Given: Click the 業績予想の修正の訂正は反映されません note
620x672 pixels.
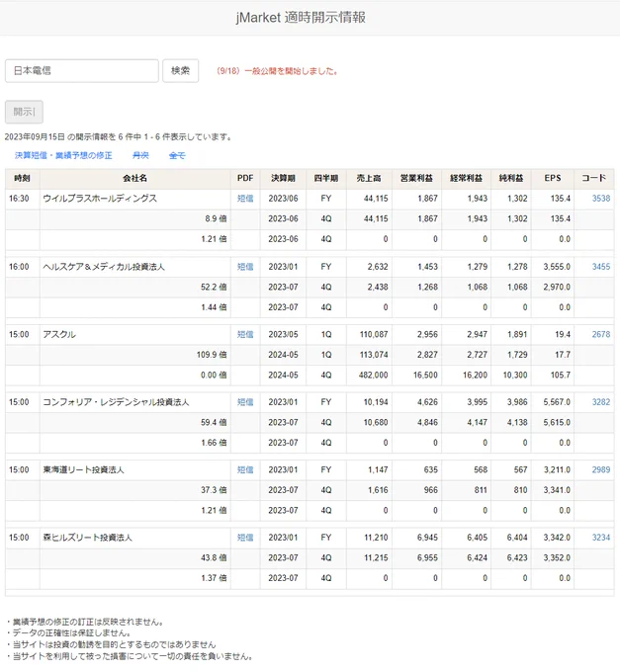Looking at the screenshot, I should (x=84, y=622).
